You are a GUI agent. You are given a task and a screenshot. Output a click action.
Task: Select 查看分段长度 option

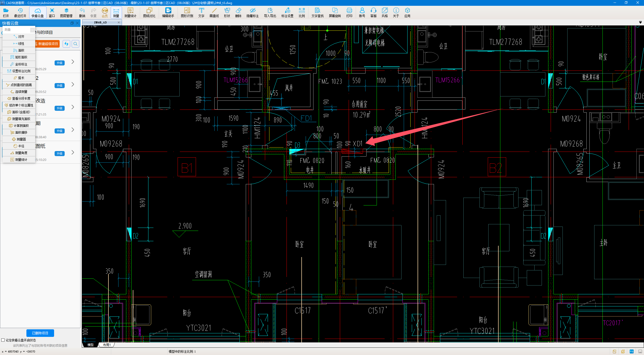coord(19,98)
